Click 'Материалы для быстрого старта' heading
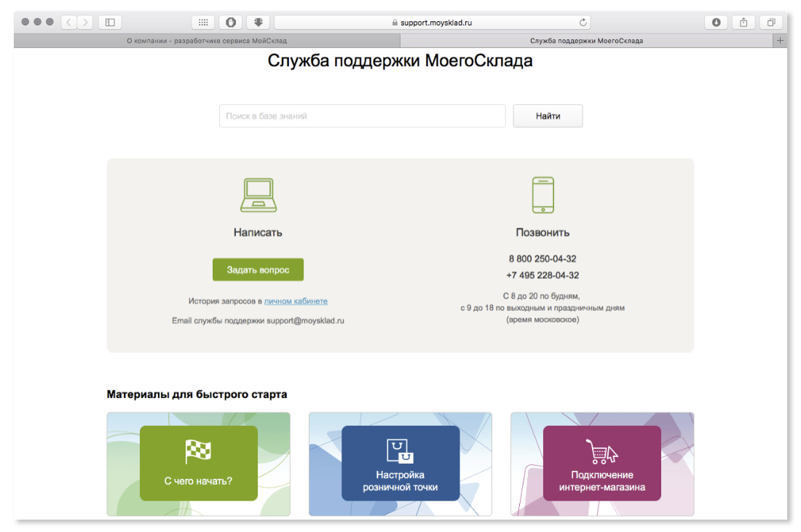The width and height of the screenshot is (801, 532). [x=197, y=394]
